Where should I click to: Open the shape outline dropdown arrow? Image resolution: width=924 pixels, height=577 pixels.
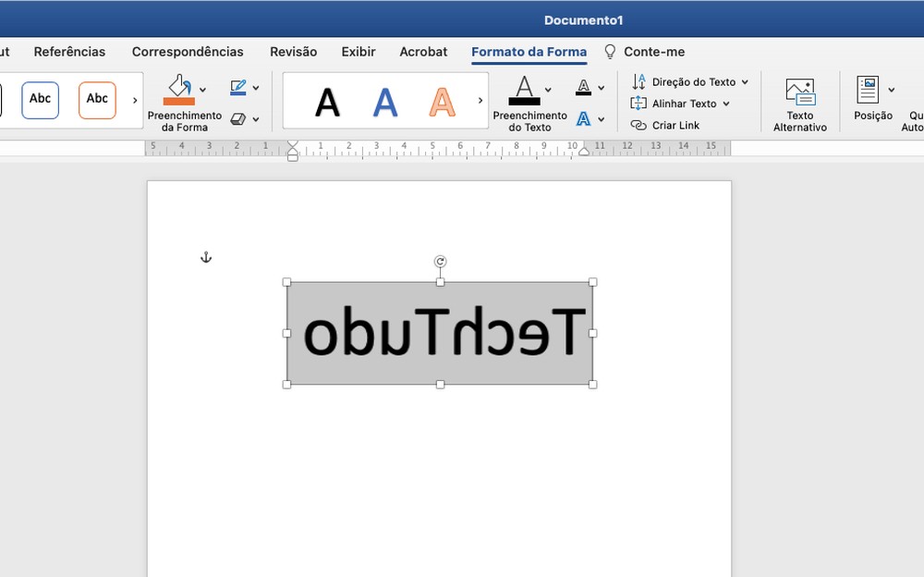[256, 88]
